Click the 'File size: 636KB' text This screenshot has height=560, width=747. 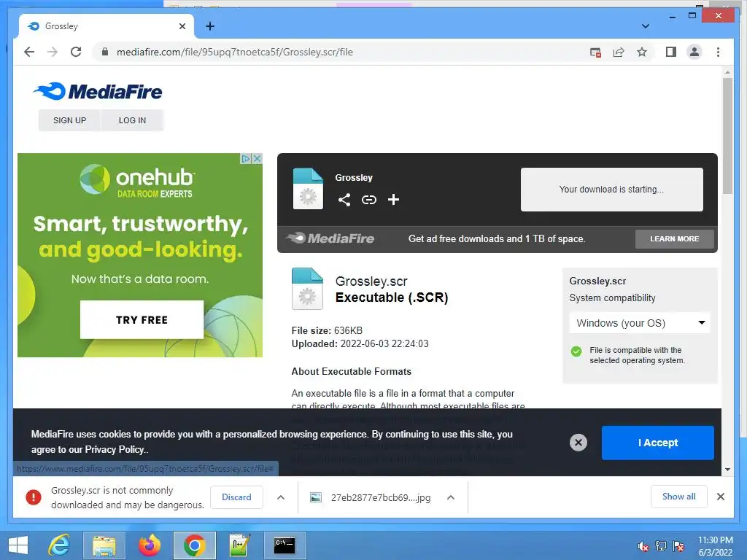[327, 330]
